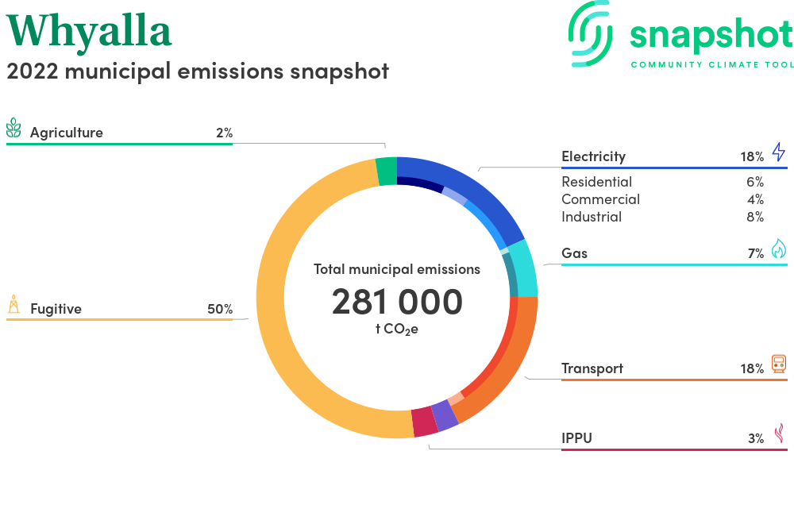The height and width of the screenshot is (532, 794).
Task: Select the green Agriculture donut segment
Action: tap(387, 172)
